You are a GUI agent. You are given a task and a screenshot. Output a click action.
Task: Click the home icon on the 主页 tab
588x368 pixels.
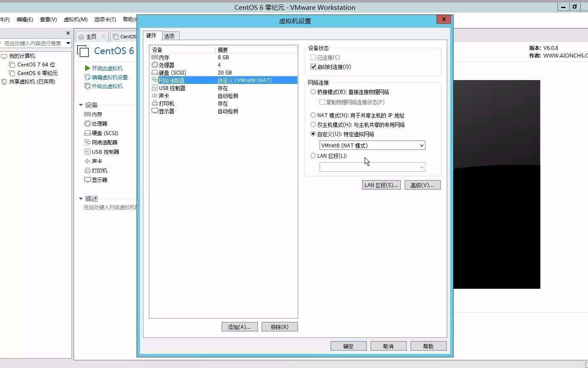point(81,37)
